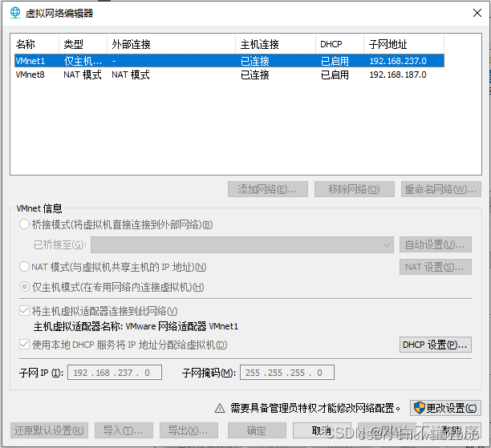This screenshot has height=448, width=491.
Task: Open the 已桥接至 dropdown
Action: point(242,244)
